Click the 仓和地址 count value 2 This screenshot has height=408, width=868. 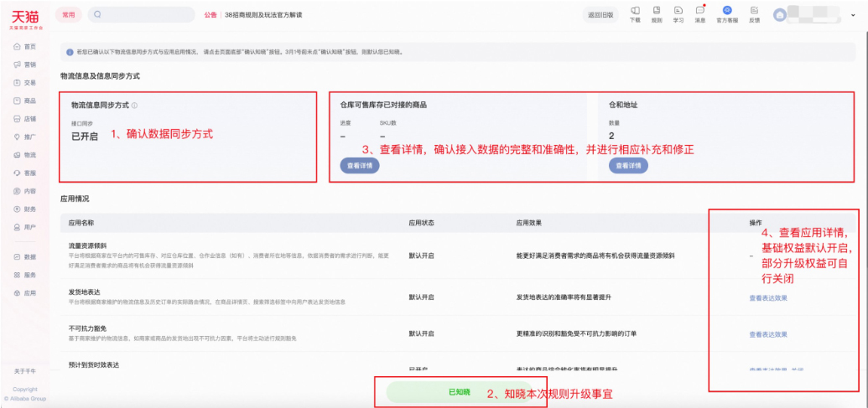click(x=611, y=136)
